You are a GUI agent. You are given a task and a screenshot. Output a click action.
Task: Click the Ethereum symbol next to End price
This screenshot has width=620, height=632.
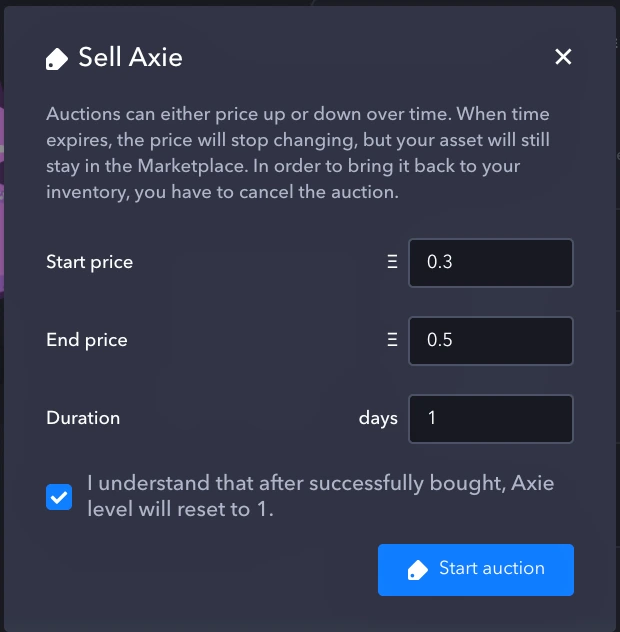tap(392, 340)
